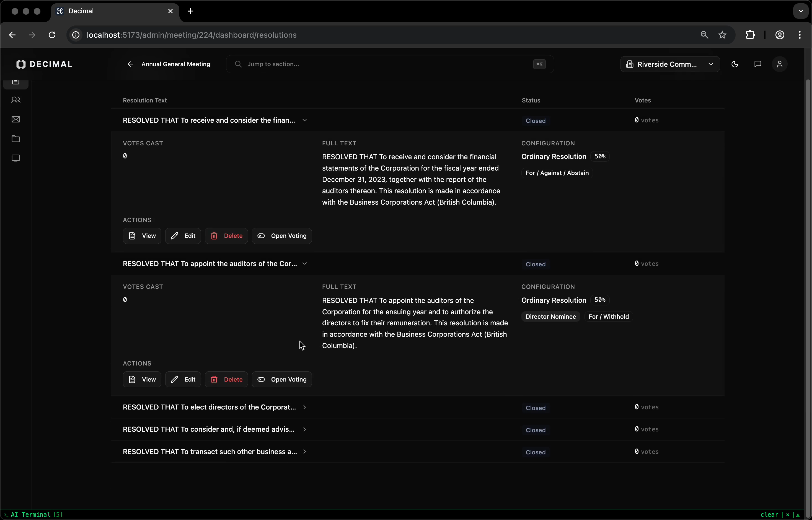812x520 pixels.
Task: Open the user profile avatar icon
Action: (780, 64)
